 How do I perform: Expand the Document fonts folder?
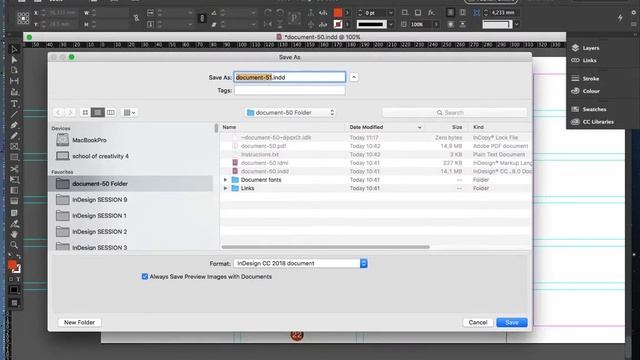pos(225,180)
